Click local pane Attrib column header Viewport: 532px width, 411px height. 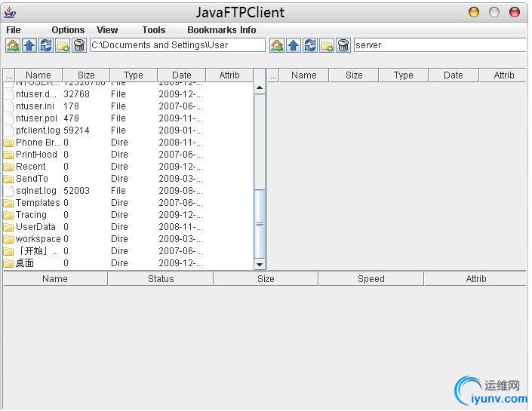pos(229,75)
